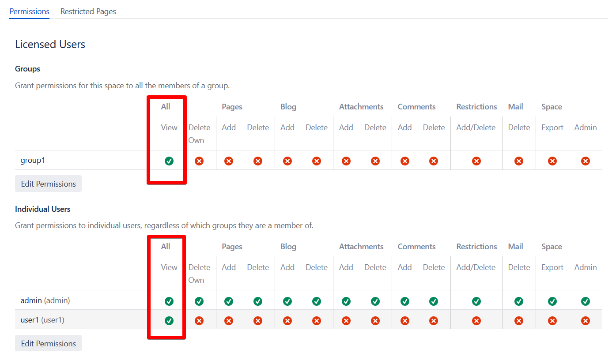Click user1 Restrictions Add/Delete red cross icon

click(x=476, y=321)
